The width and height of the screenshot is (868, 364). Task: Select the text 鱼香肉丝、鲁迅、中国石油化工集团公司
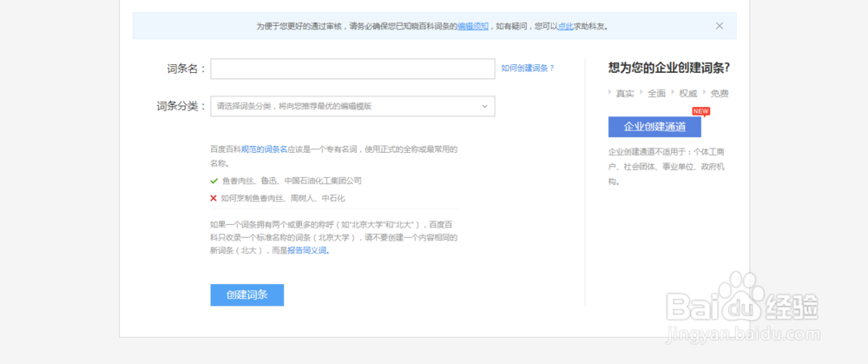292,181
